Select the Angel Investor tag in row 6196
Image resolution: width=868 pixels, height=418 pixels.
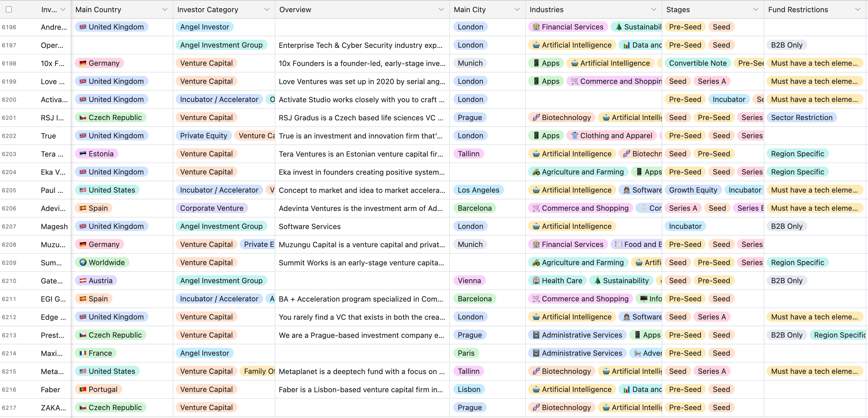(205, 27)
